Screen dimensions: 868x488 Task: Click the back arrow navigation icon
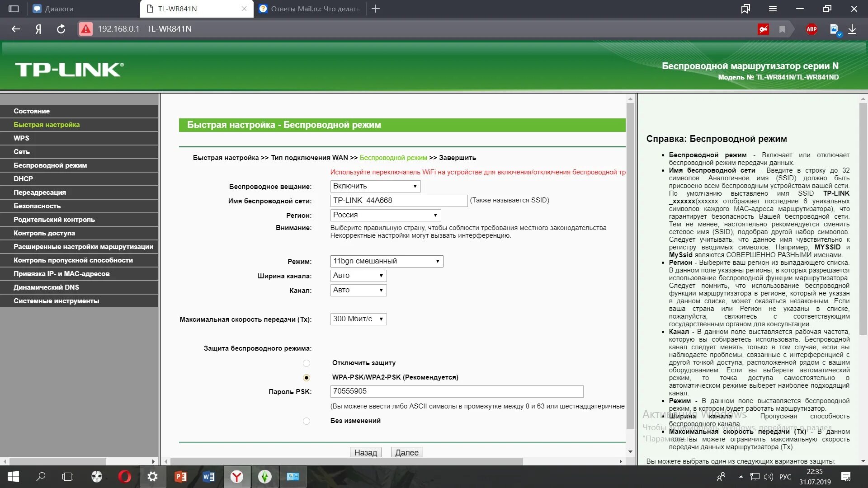(16, 29)
